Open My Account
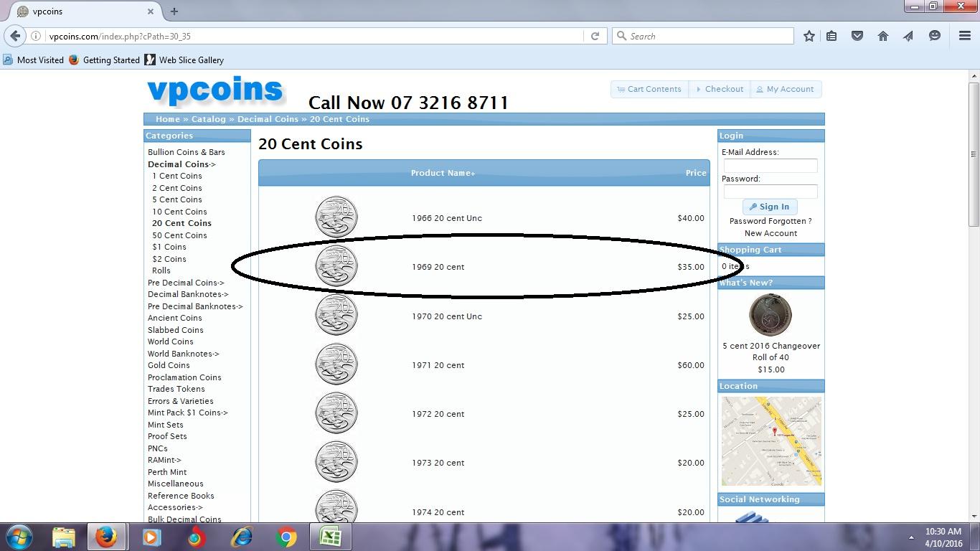The image size is (980, 551). 786,89
